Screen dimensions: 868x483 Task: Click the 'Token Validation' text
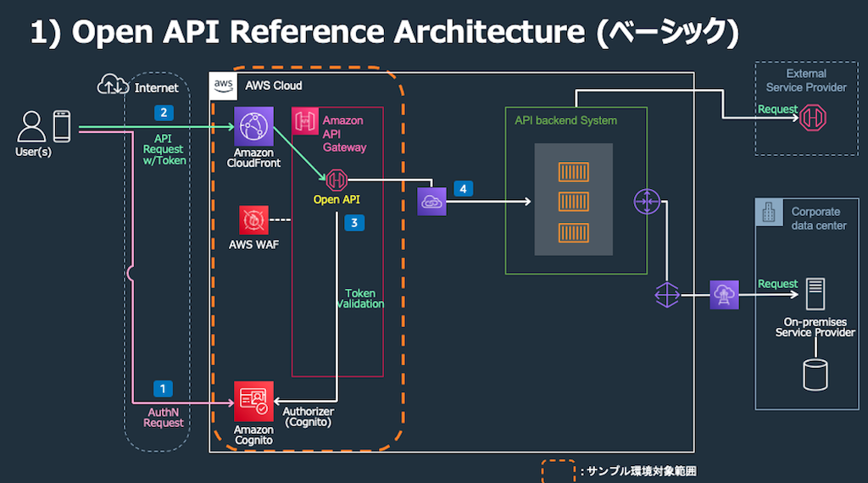(359, 299)
